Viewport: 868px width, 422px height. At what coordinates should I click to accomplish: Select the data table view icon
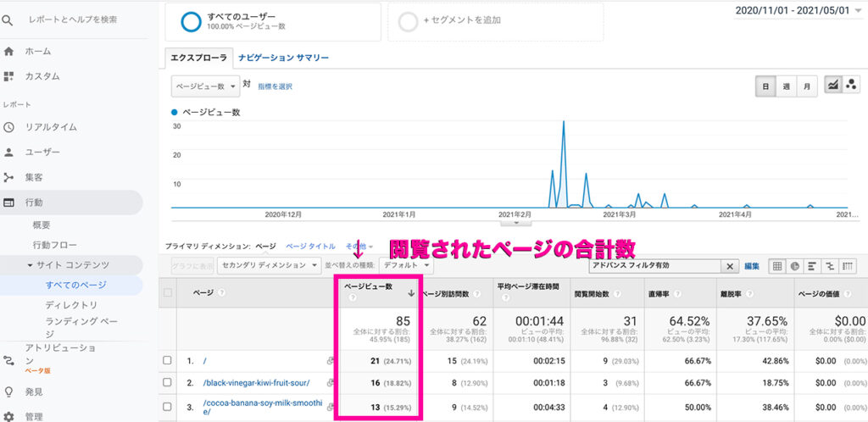(777, 266)
